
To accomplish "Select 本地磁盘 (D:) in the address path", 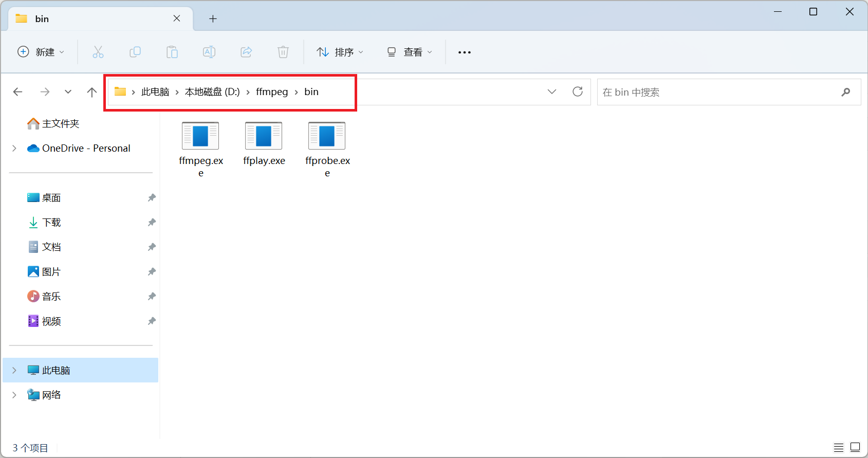I will [x=212, y=92].
